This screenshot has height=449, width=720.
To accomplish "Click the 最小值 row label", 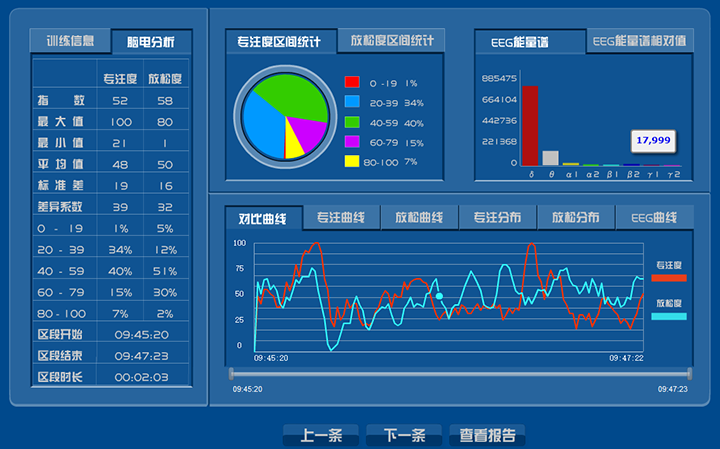I will click(61, 143).
